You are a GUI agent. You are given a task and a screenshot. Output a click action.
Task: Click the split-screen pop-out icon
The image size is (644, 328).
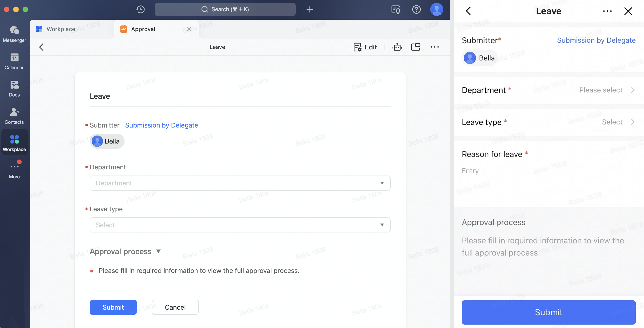(416, 47)
